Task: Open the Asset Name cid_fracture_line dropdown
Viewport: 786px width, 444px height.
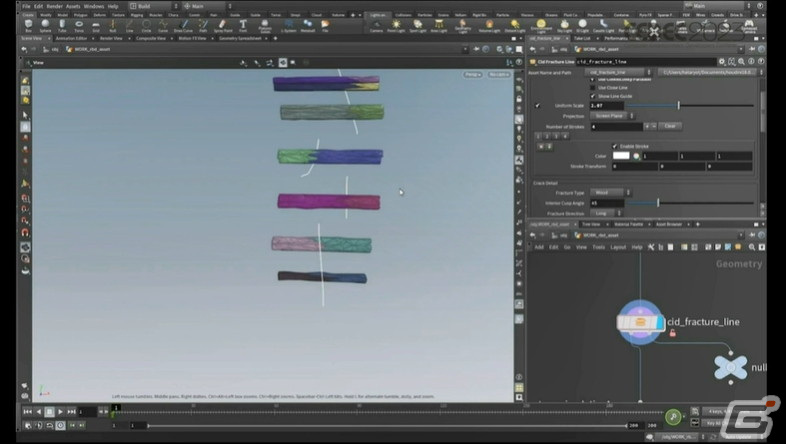Action: click(619, 73)
